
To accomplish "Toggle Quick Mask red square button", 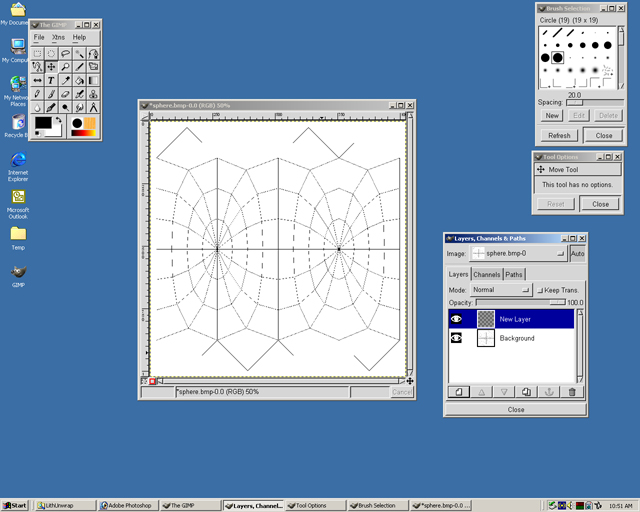I will tap(152, 381).
